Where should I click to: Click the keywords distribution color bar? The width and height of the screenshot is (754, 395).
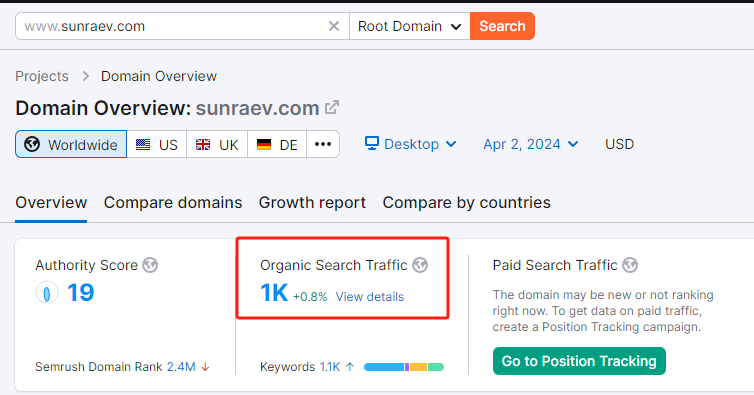point(404,367)
